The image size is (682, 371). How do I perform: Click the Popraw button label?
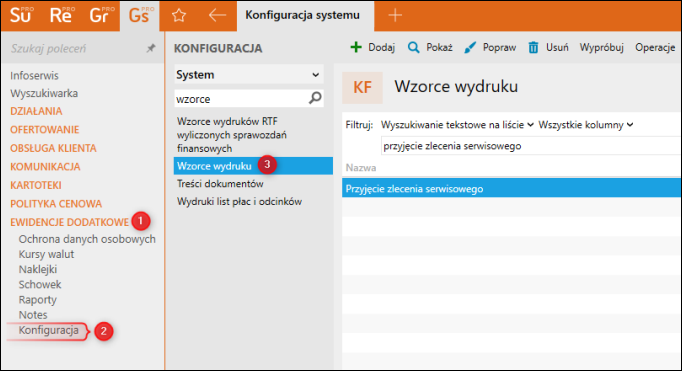(499, 47)
